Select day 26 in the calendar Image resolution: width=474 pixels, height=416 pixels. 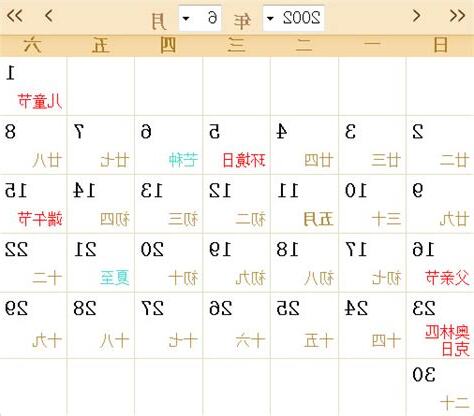tap(237, 326)
